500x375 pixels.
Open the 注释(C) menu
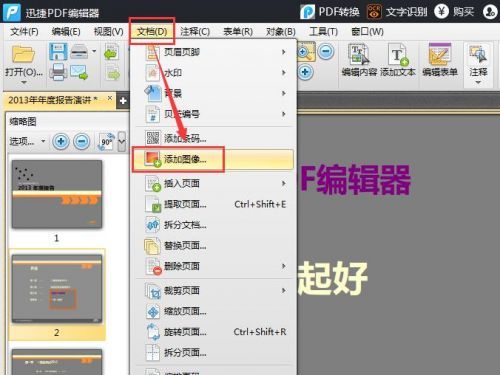point(195,32)
